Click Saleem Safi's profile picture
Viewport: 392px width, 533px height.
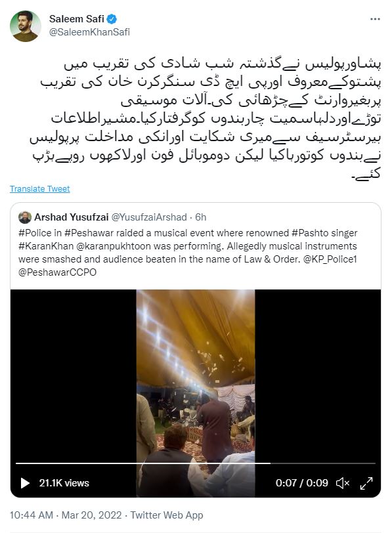25,26
